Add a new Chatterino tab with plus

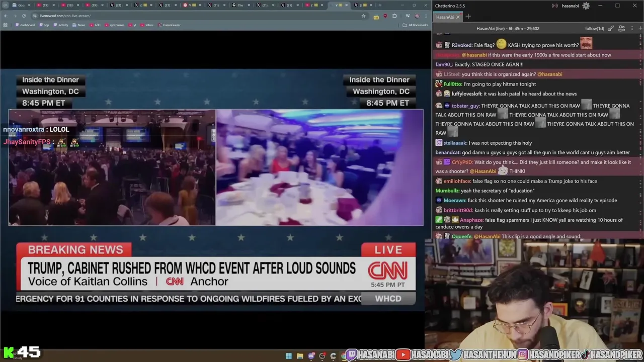[x=468, y=16]
